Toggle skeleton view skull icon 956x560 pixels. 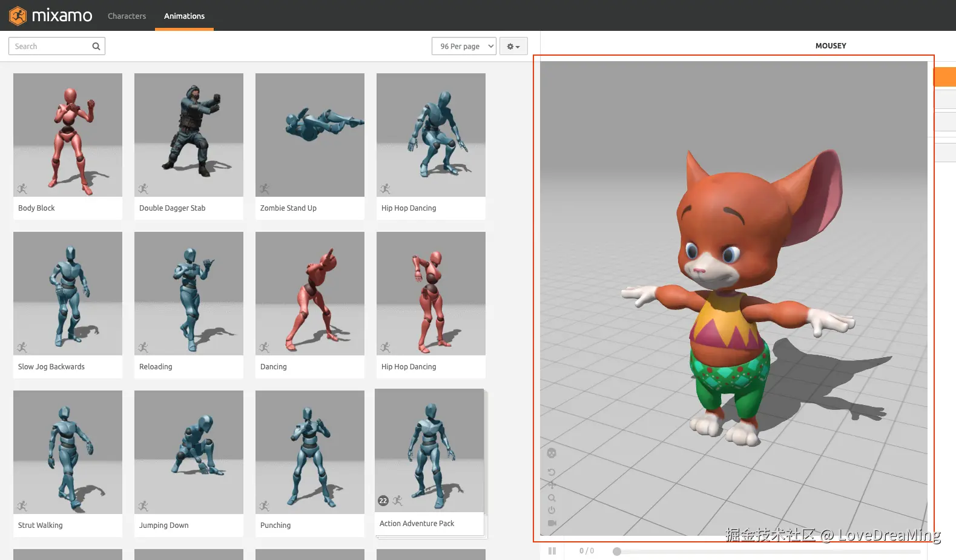point(552,453)
